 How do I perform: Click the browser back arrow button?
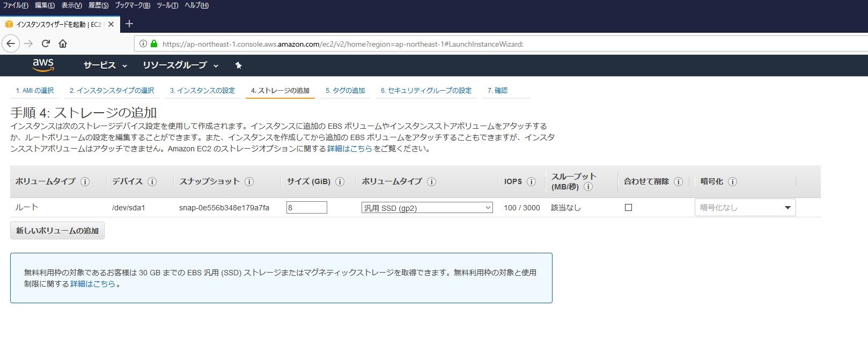[x=11, y=43]
